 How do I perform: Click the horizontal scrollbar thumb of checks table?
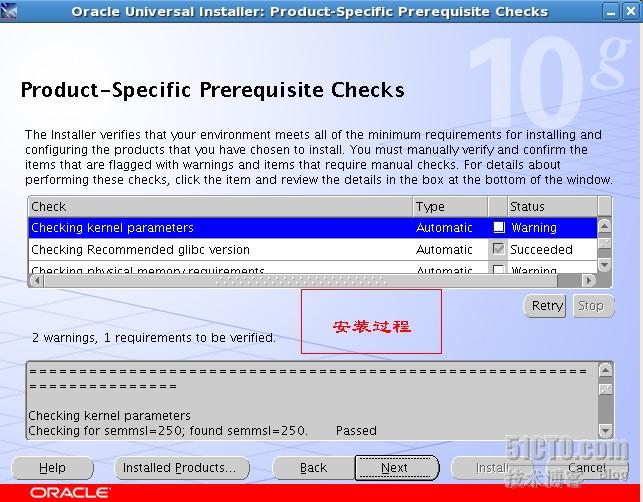[x=301, y=281]
